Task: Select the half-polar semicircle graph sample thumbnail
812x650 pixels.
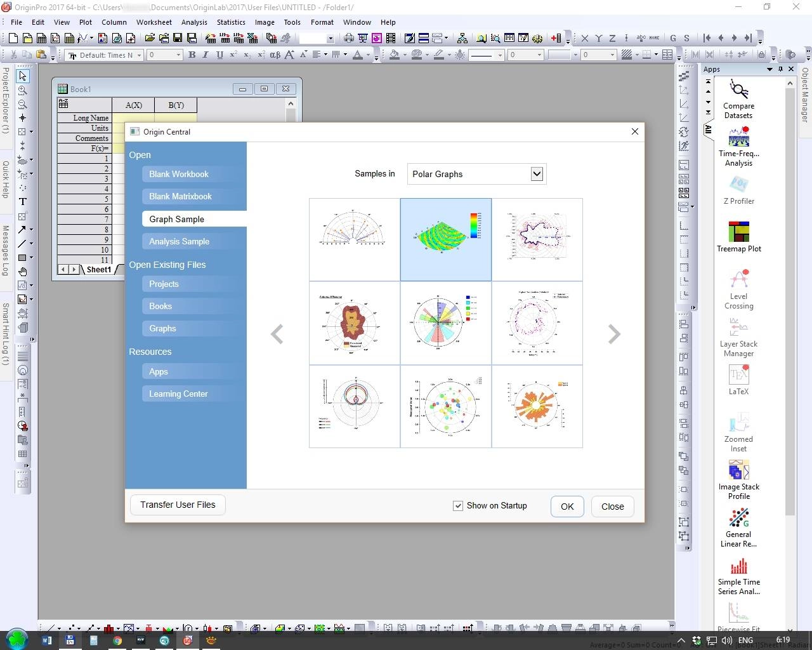Action: pos(355,239)
